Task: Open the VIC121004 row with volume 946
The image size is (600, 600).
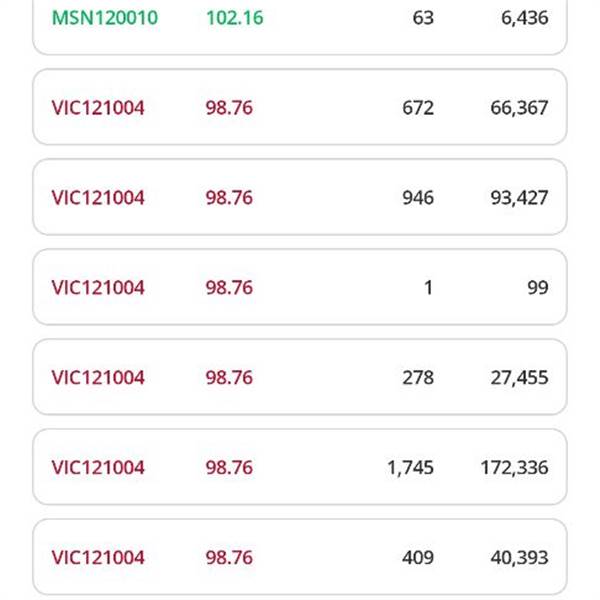Action: click(x=300, y=197)
